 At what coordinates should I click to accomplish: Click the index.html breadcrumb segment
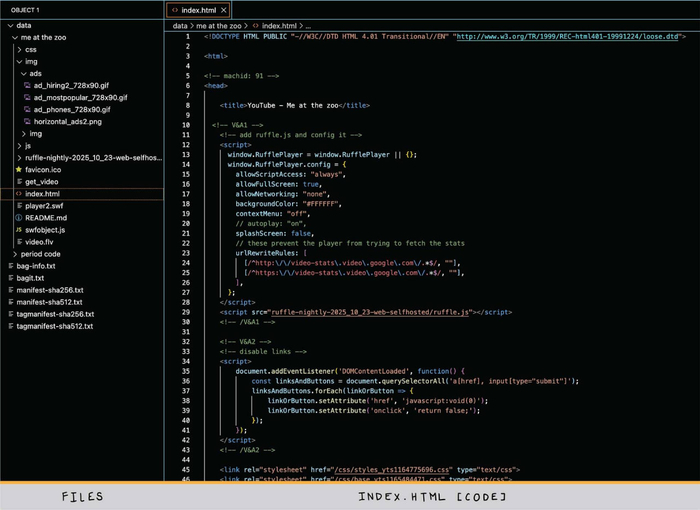279,26
